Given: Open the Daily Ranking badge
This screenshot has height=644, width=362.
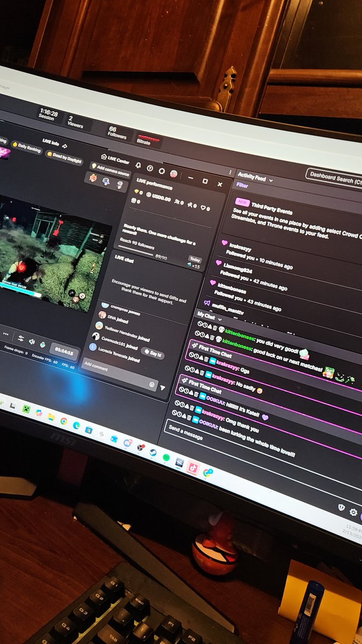Looking at the screenshot, I should [x=27, y=147].
